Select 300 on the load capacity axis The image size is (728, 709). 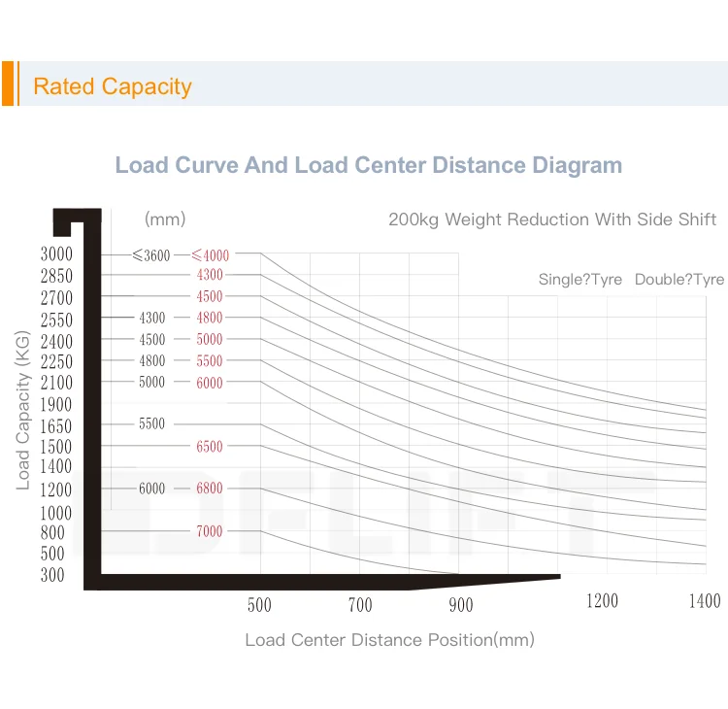[53, 575]
